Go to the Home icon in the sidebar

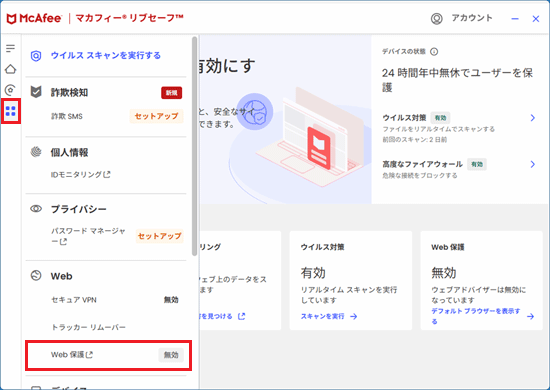coord(11,69)
